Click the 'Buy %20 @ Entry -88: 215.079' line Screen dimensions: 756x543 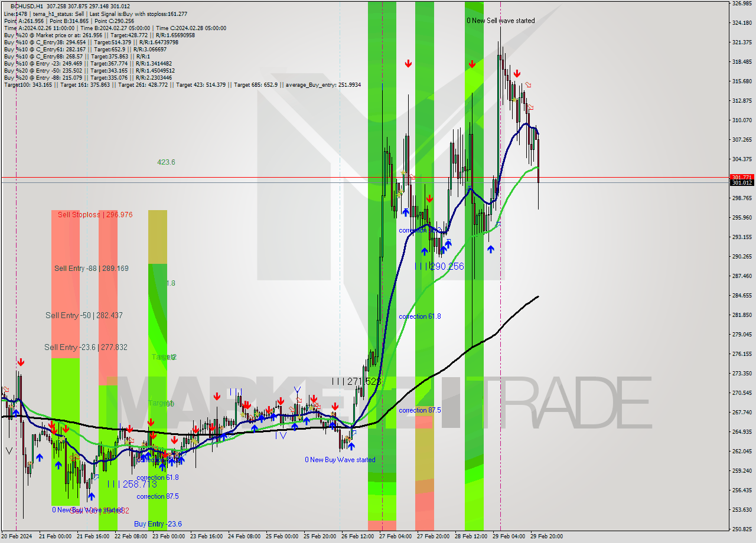point(88,77)
